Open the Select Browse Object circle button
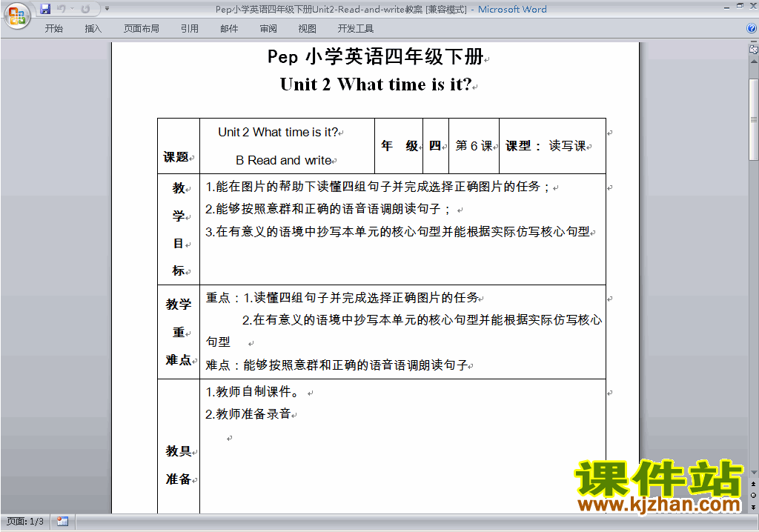The height and width of the screenshot is (532, 759). click(x=754, y=495)
